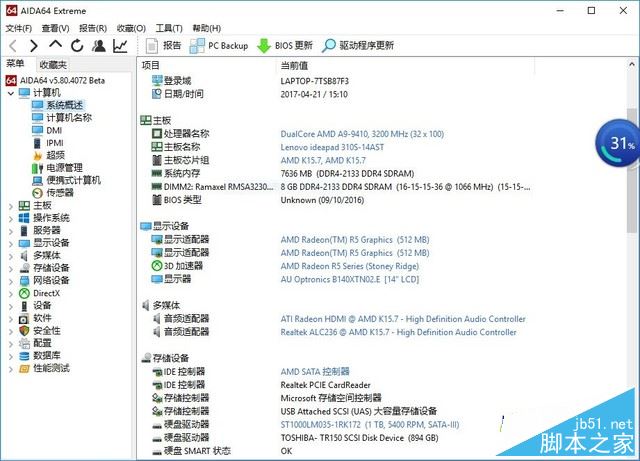Expand the DirectX tree node

coord(11,294)
